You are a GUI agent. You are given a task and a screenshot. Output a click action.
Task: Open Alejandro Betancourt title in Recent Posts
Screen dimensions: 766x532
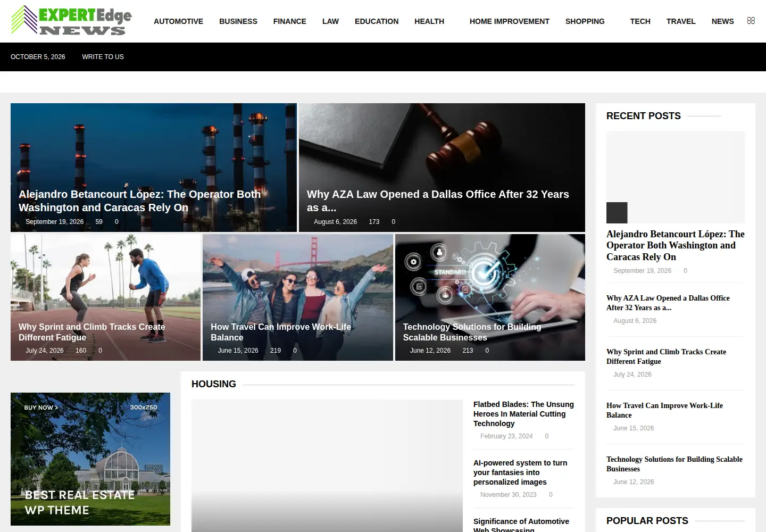[676, 245]
